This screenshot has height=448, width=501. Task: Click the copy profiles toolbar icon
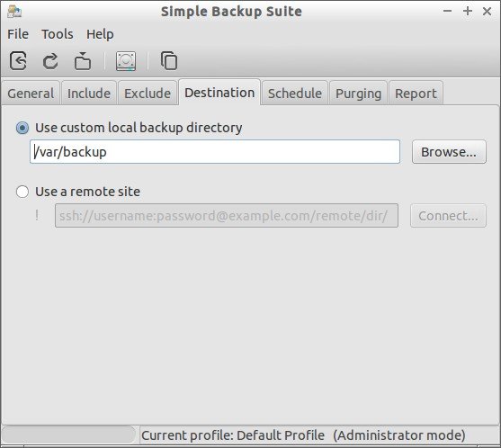click(169, 60)
